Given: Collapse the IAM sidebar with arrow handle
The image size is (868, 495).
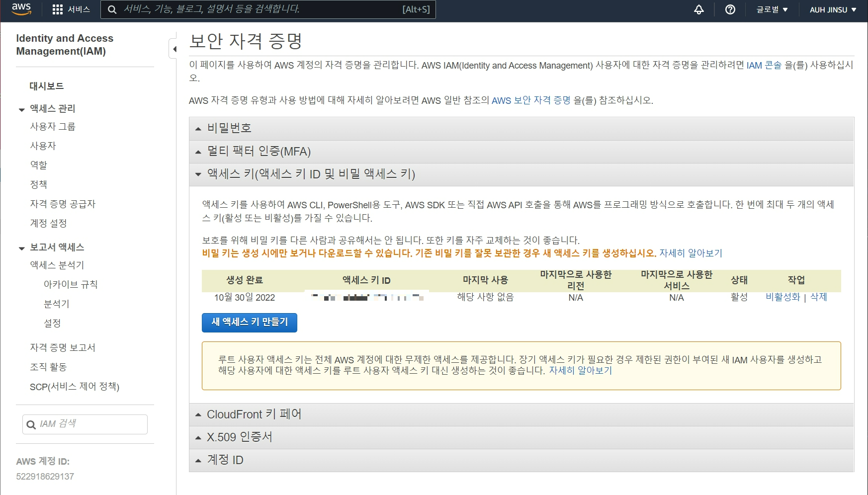Looking at the screenshot, I should (174, 49).
